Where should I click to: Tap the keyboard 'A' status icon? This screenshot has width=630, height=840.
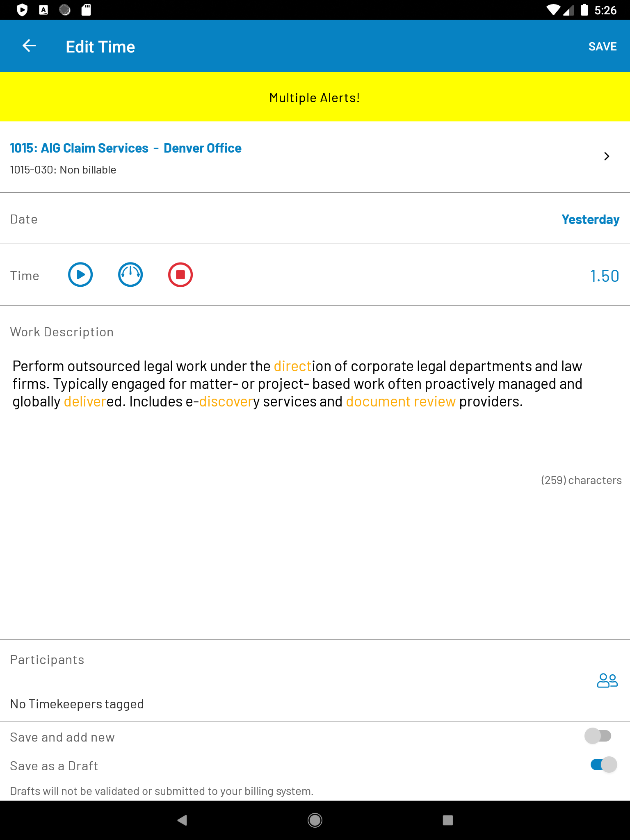click(x=43, y=10)
